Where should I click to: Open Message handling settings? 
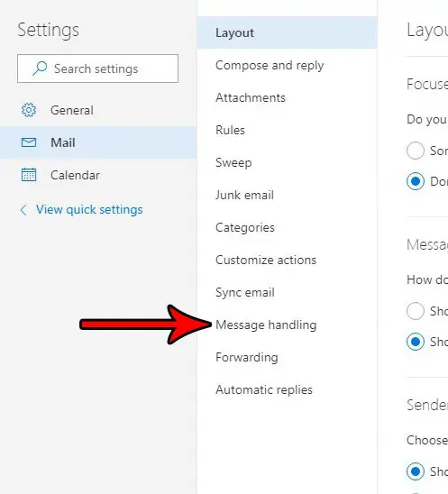(x=266, y=325)
